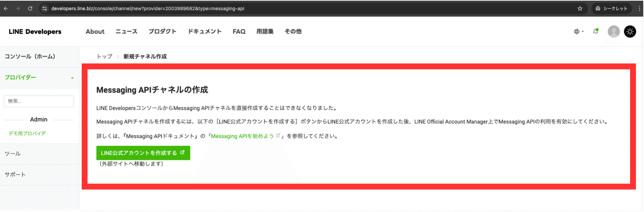644x212 pixels.
Task: Click the browser forward arrow
Action: pyautogui.click(x=18, y=9)
